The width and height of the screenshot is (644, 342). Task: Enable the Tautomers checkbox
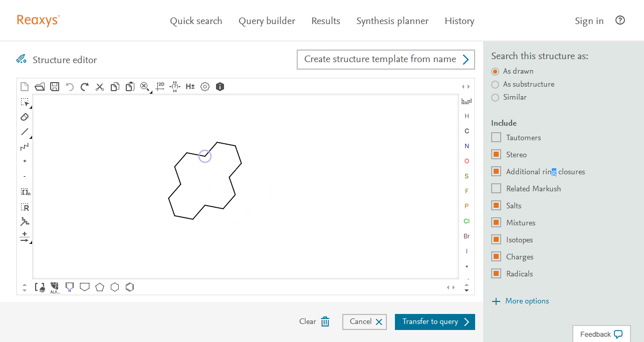[496, 138]
